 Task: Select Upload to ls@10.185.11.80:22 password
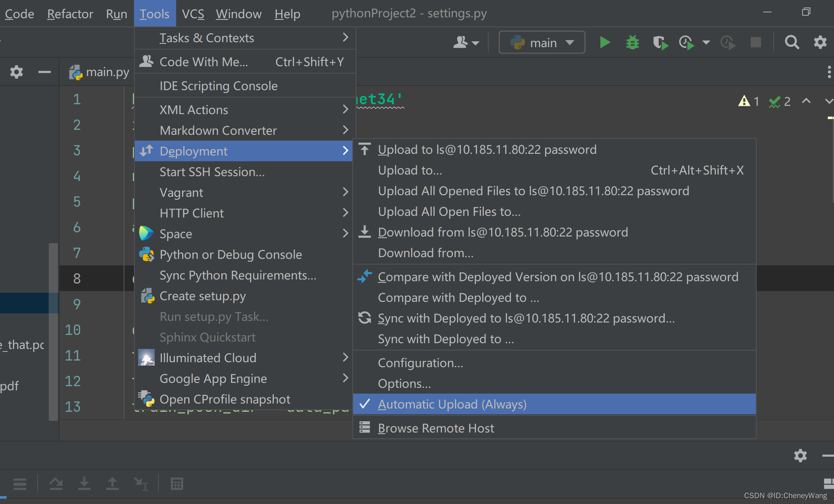[x=489, y=150]
